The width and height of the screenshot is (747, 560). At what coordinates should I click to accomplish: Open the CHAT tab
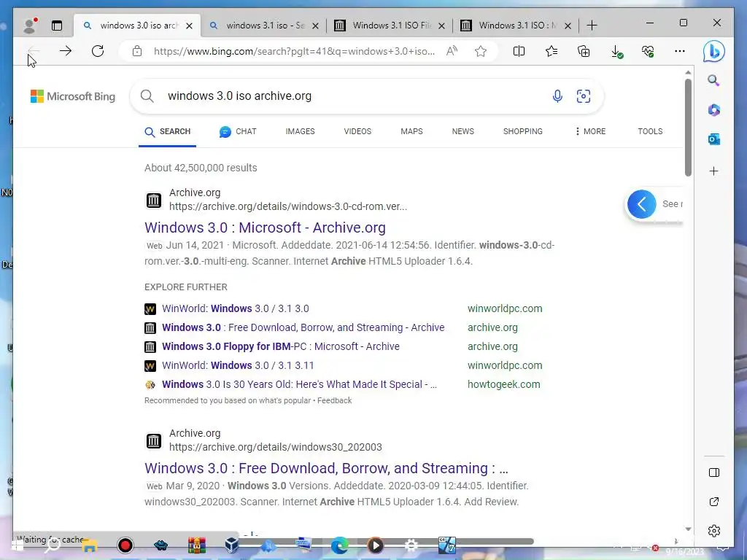(238, 131)
